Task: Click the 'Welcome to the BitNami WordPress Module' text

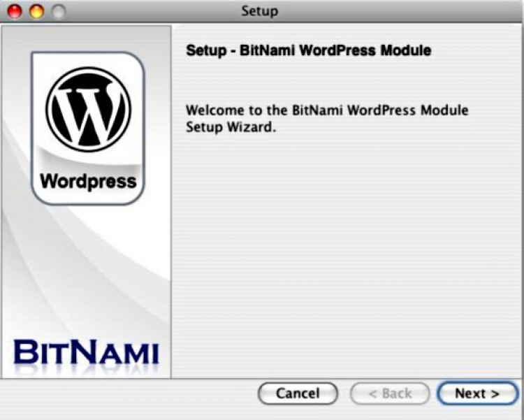Action: click(327, 110)
